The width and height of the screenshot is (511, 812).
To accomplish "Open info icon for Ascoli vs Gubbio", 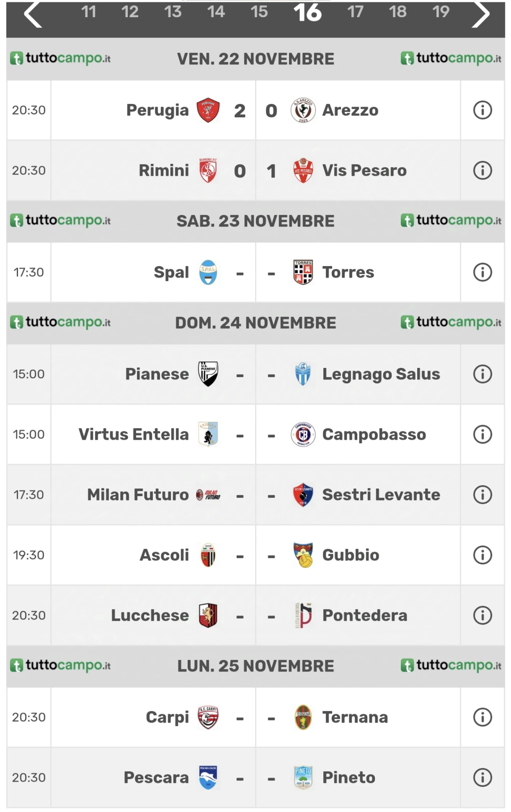I will [482, 555].
